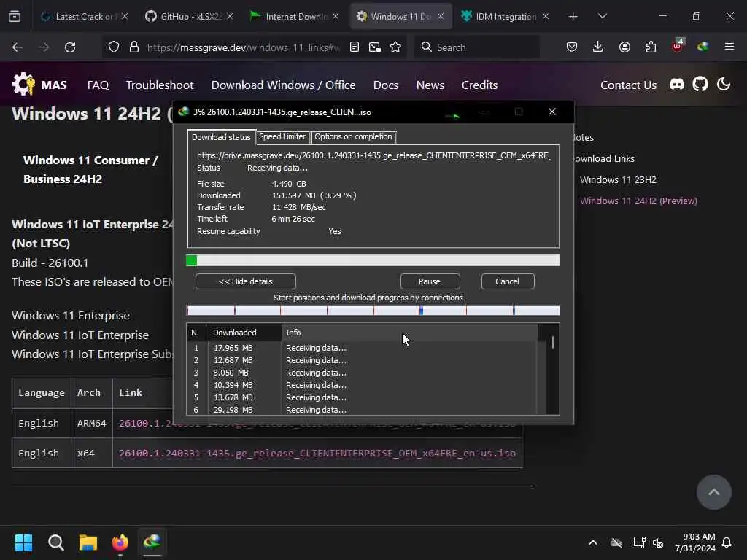Open the Credits menu item
This screenshot has width=747, height=560.
[x=480, y=85]
